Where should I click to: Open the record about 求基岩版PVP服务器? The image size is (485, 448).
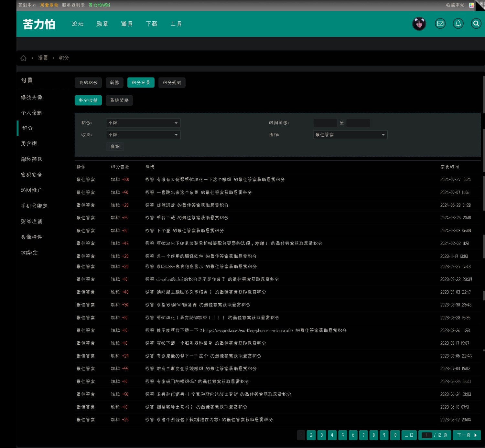pos(177,305)
